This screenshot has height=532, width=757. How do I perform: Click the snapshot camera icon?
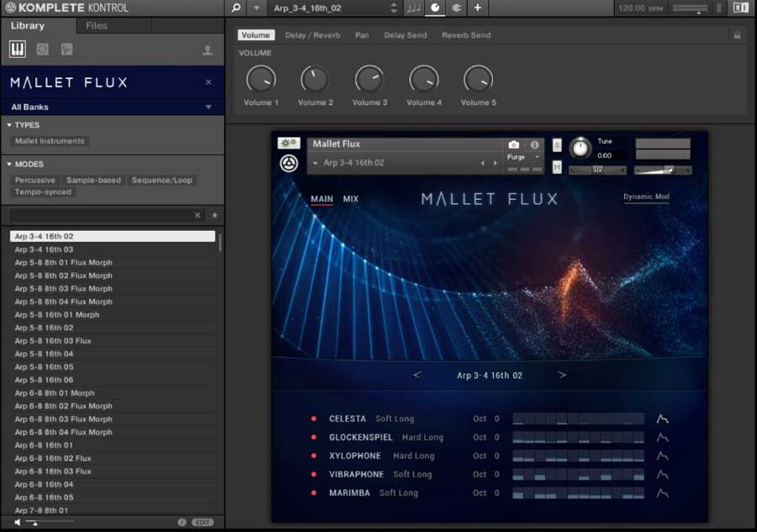(x=514, y=145)
